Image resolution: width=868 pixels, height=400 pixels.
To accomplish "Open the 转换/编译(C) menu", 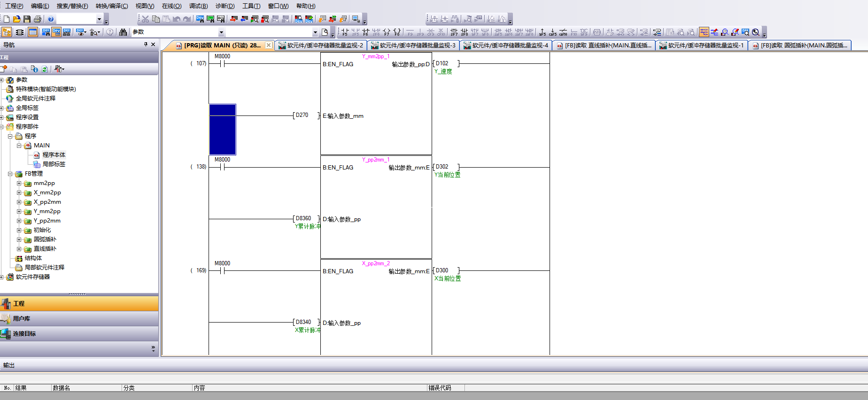I will [112, 6].
